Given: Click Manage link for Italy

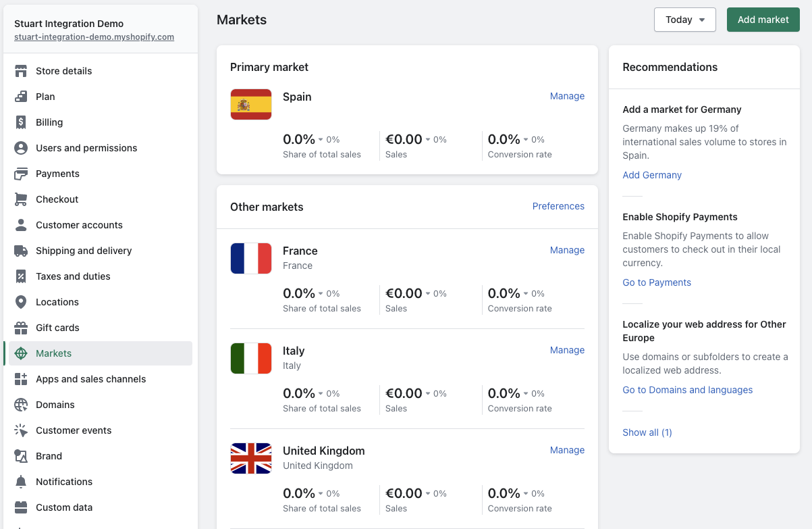Looking at the screenshot, I should [567, 350].
